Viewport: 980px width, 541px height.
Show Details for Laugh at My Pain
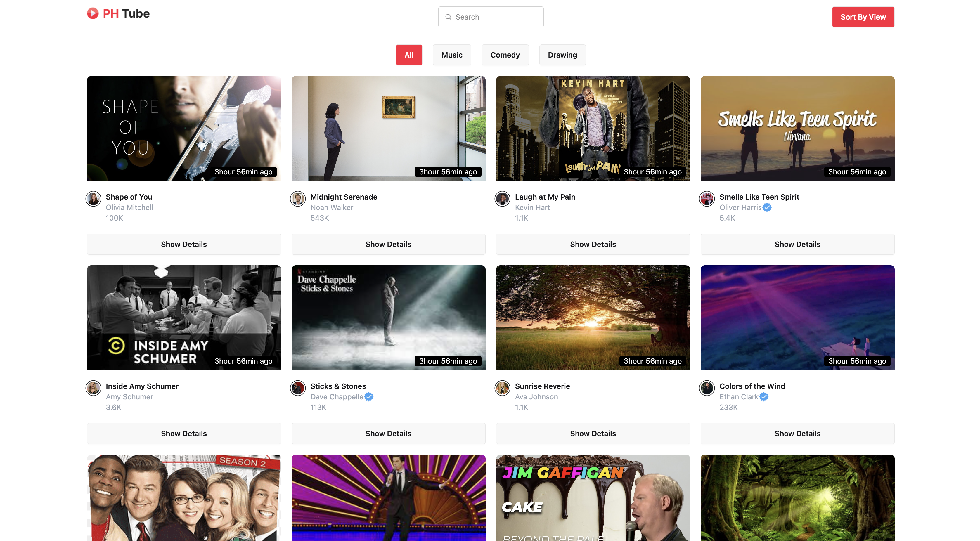click(x=593, y=244)
